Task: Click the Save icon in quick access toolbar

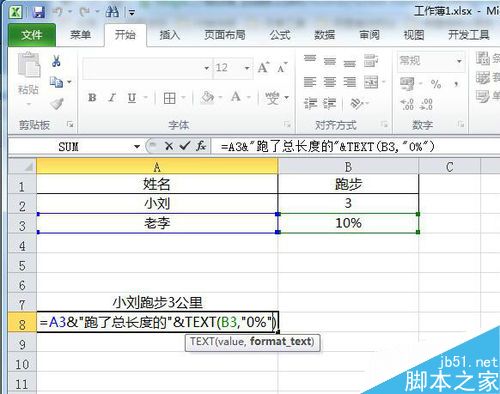Action: [39, 12]
